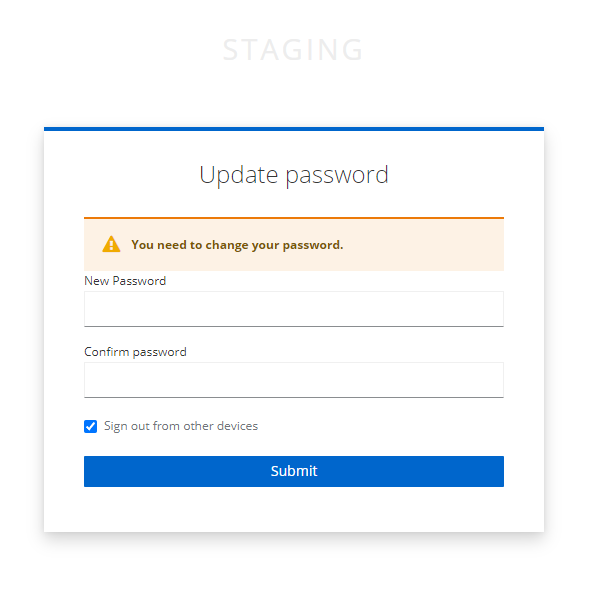Click the orange line above the alert

293,218
